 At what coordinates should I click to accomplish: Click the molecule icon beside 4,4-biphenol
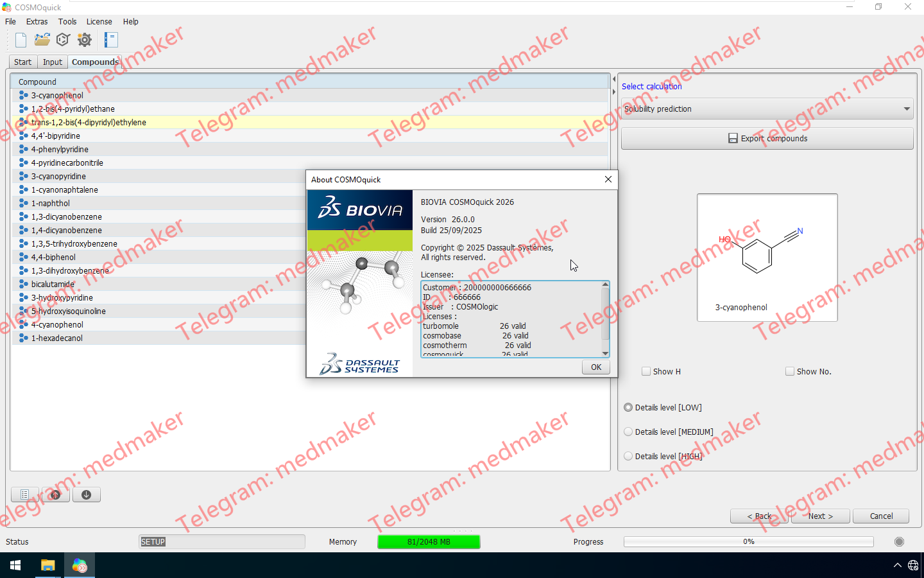23,257
